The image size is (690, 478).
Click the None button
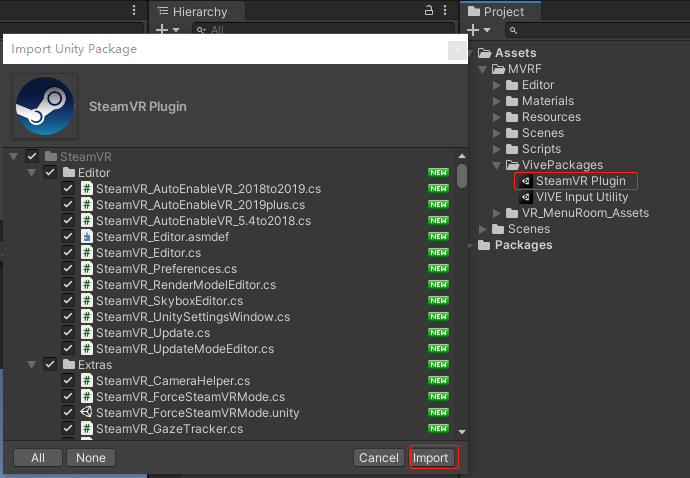(91, 458)
